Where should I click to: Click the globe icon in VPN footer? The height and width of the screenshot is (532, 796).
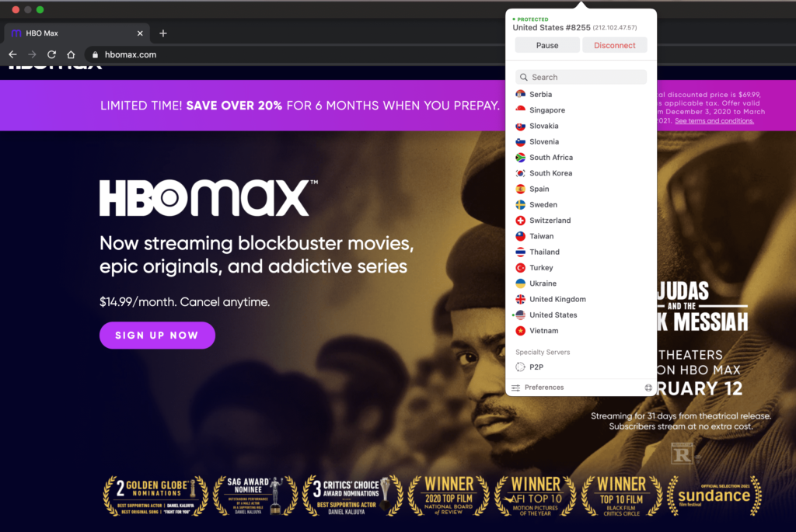coord(648,388)
